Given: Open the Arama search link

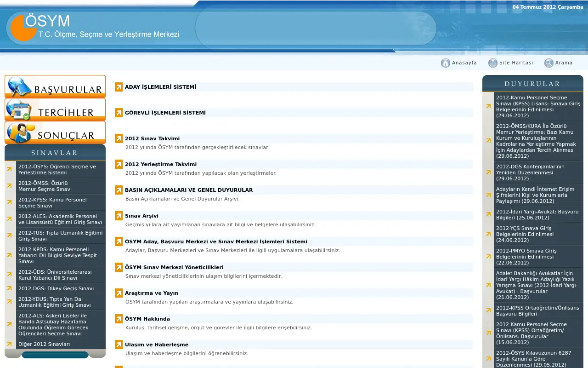Looking at the screenshot, I should click(x=564, y=63).
